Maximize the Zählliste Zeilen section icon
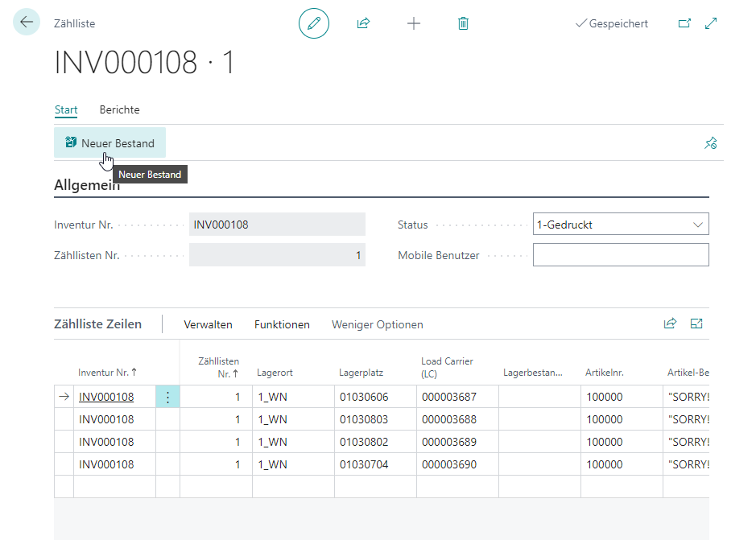 click(696, 324)
